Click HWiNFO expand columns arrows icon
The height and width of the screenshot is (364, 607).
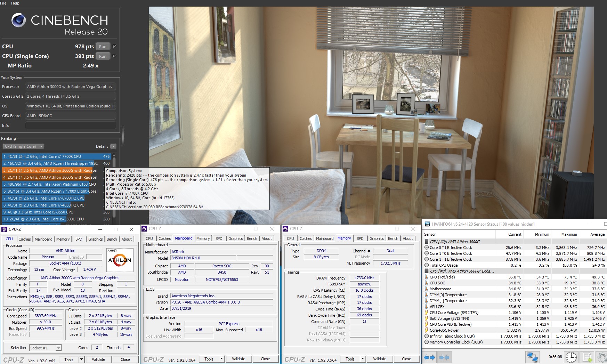pos(430,357)
